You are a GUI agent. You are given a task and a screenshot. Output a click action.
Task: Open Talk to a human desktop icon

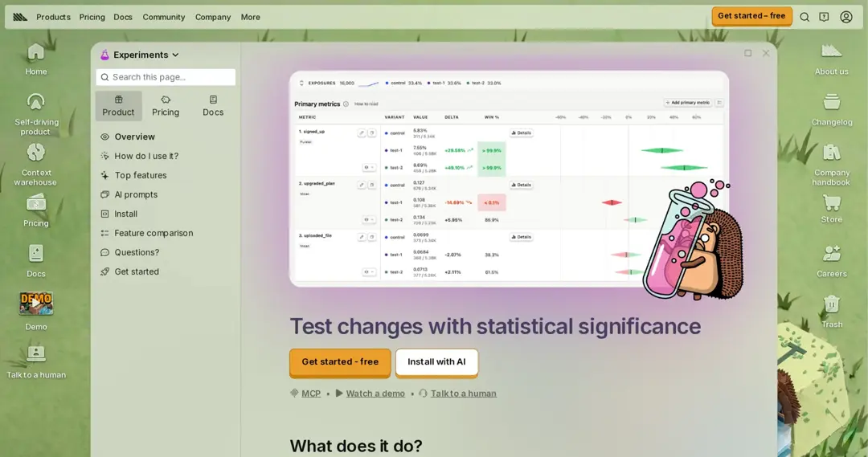pos(35,362)
